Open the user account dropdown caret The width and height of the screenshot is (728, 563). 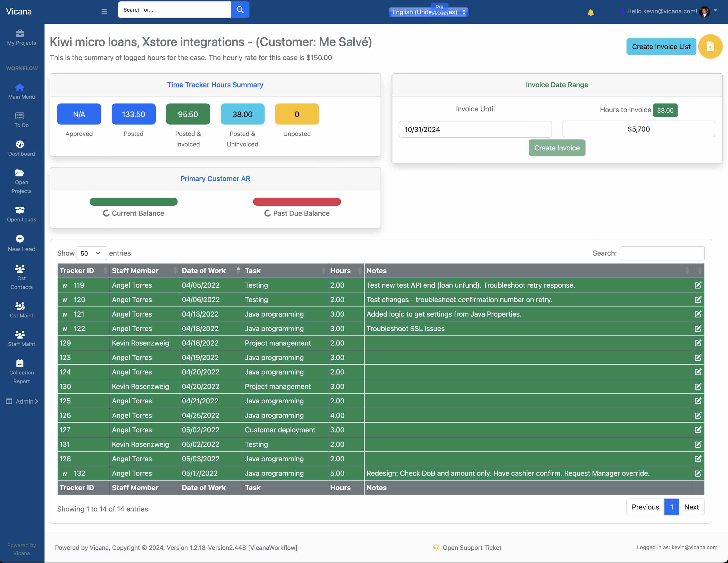point(715,11)
